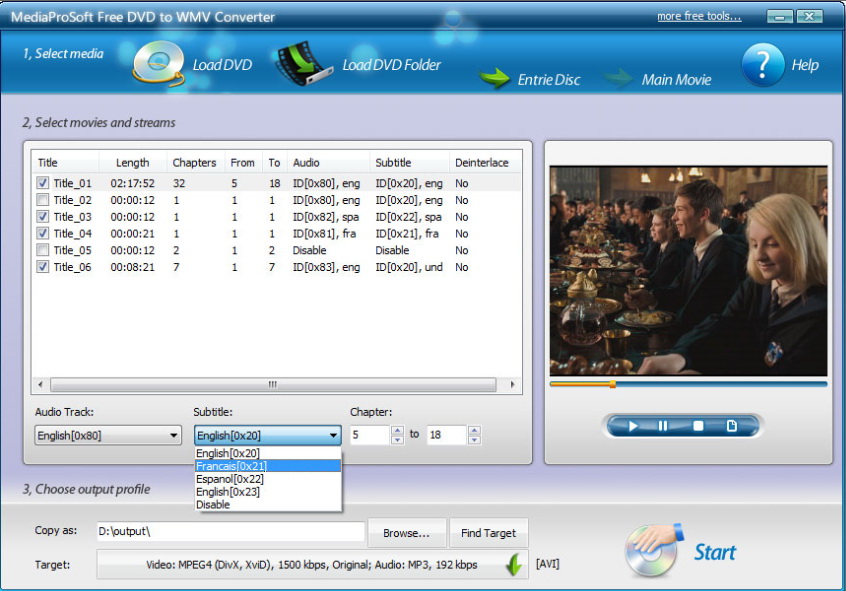Click the chapter start field showing 5

click(x=370, y=435)
